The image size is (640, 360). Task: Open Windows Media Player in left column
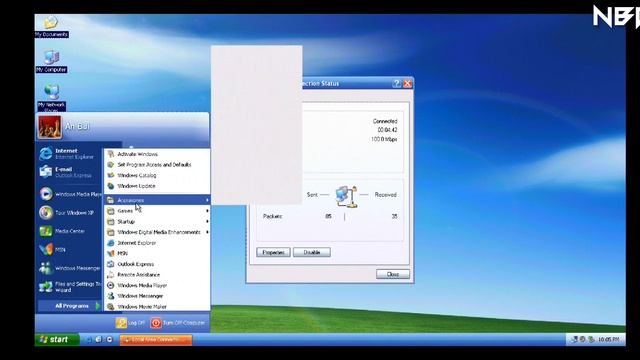click(70, 194)
